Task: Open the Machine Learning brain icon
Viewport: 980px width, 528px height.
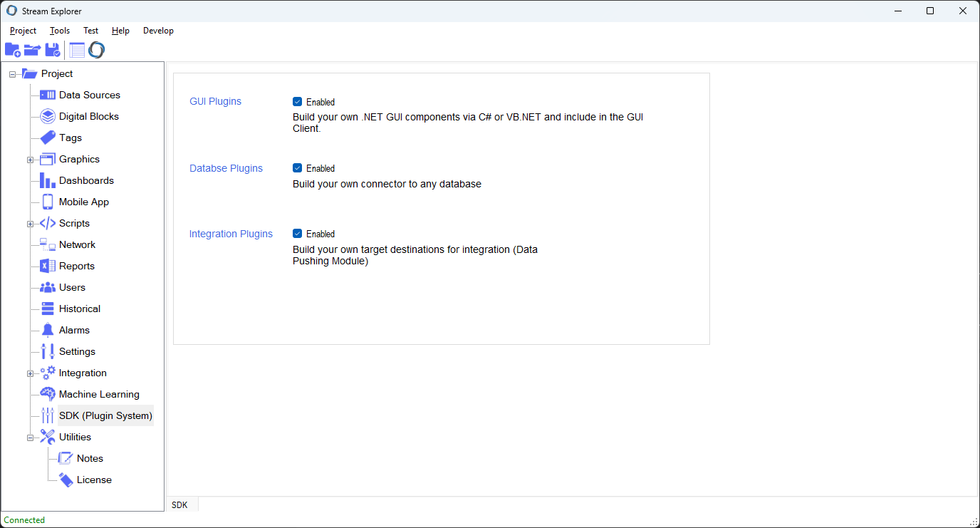Action: [x=48, y=394]
